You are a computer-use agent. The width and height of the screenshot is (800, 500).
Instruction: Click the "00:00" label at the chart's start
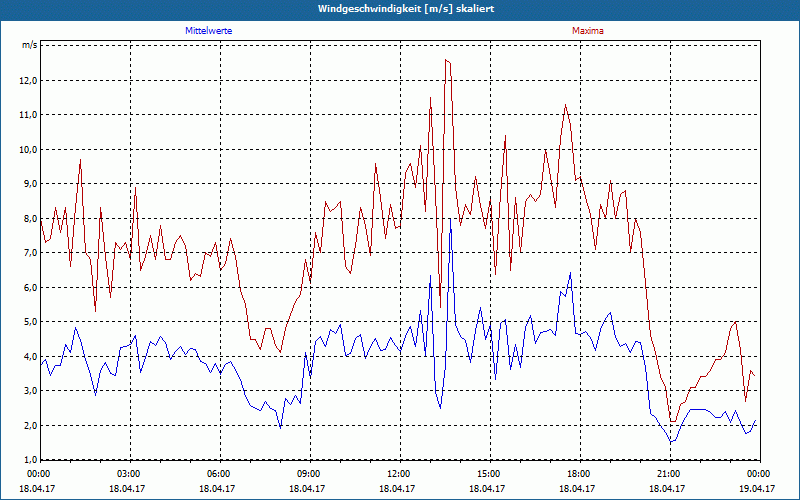coord(38,474)
